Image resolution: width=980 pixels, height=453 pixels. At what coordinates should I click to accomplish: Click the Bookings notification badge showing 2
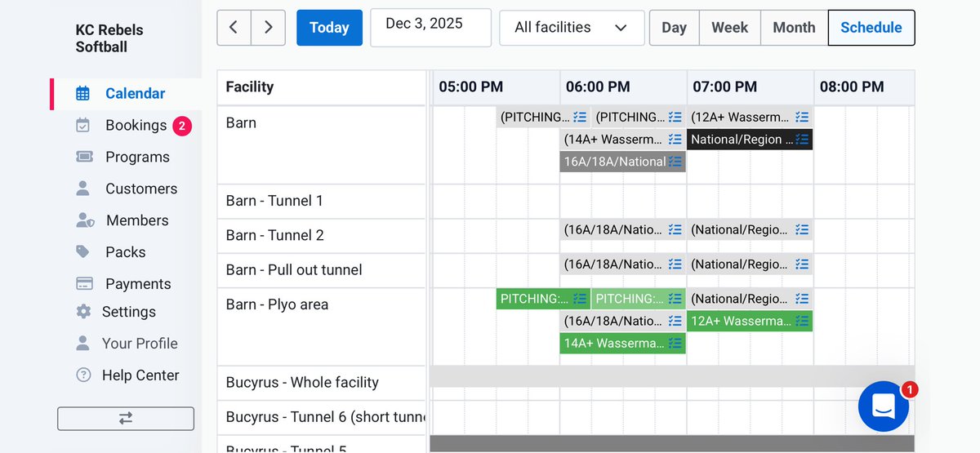coord(181,126)
